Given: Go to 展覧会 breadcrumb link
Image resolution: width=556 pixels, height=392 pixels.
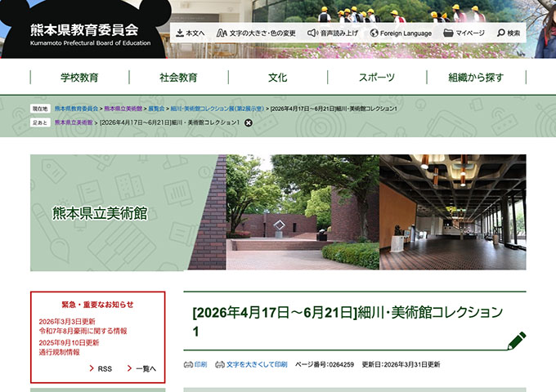Looking at the screenshot, I should point(156,109).
